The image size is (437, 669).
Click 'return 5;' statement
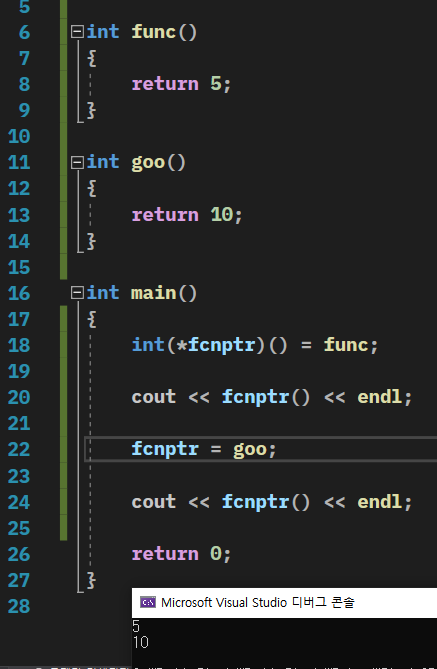pos(181,84)
